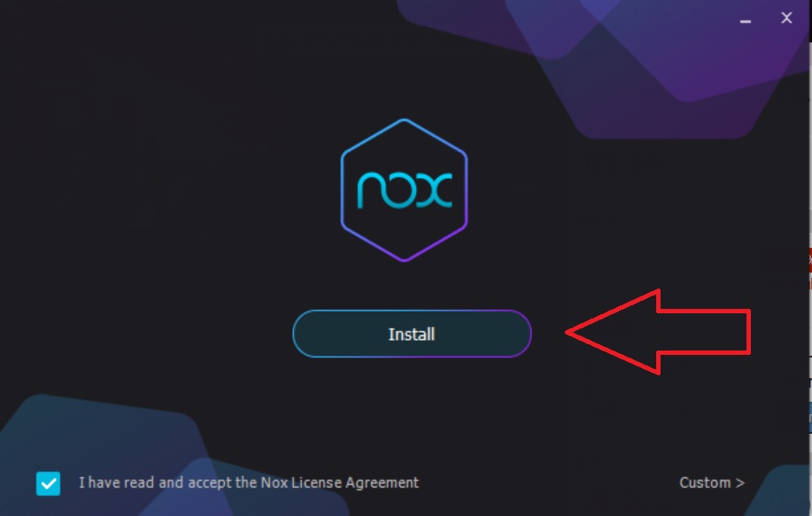Uncheck the Nox License Agreement checkbox
This screenshot has width=812, height=516.
pos(48,483)
